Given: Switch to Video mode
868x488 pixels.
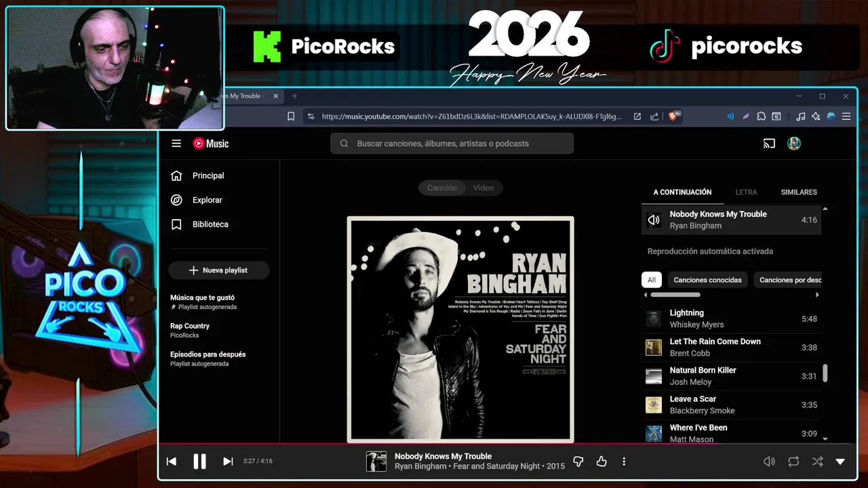Looking at the screenshot, I should point(484,188).
